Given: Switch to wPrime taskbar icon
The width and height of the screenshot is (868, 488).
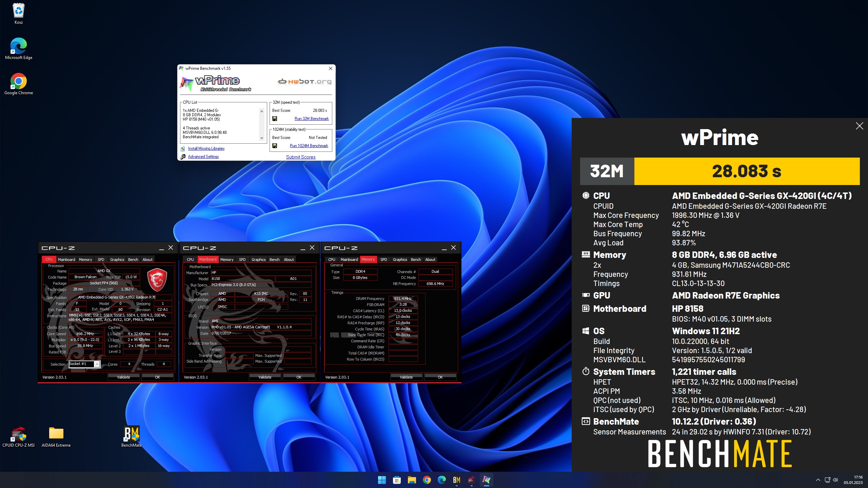Looking at the screenshot, I should point(486,480).
